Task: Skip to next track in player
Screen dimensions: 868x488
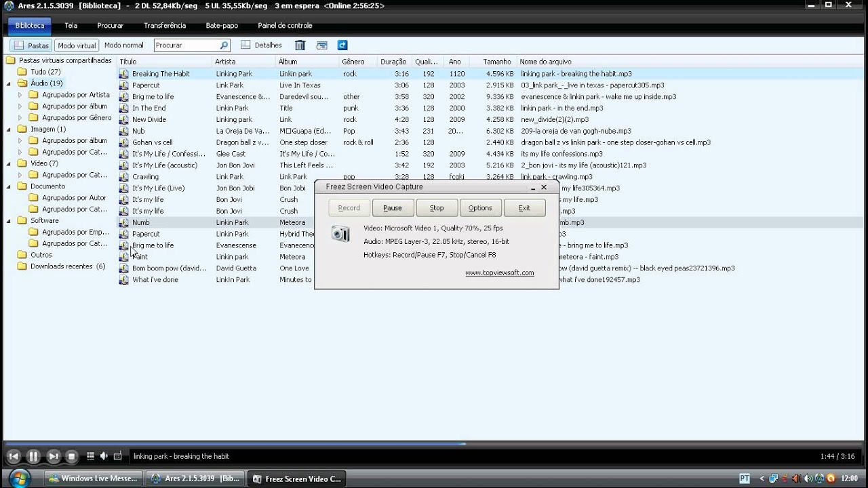Action: (x=53, y=457)
